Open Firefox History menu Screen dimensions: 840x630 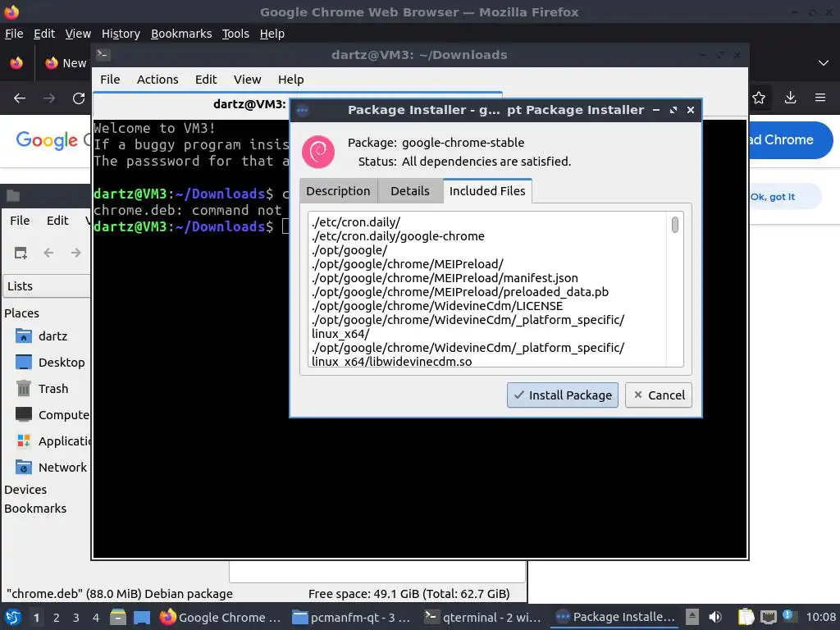[x=121, y=34]
